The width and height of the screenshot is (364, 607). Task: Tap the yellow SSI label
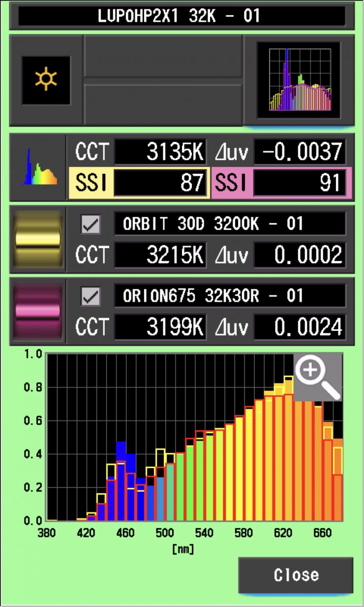point(90,183)
